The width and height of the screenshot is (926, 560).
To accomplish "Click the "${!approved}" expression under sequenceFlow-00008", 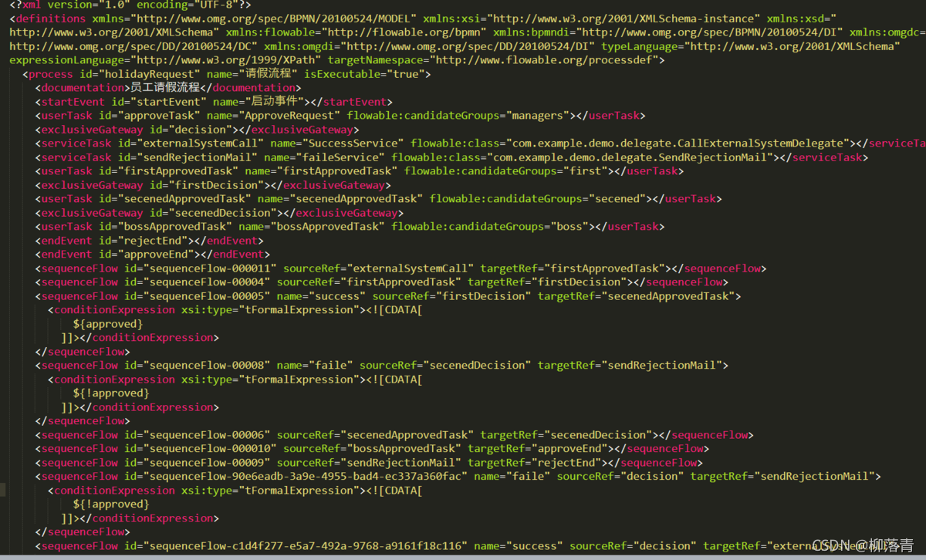I will 111,393.
